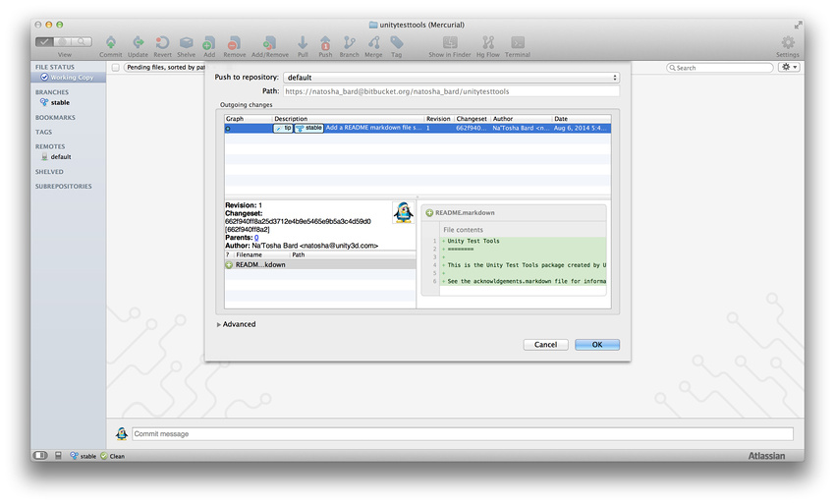Click the Commit toolbar icon
The width and height of the screenshot is (835, 504).
pyautogui.click(x=110, y=43)
